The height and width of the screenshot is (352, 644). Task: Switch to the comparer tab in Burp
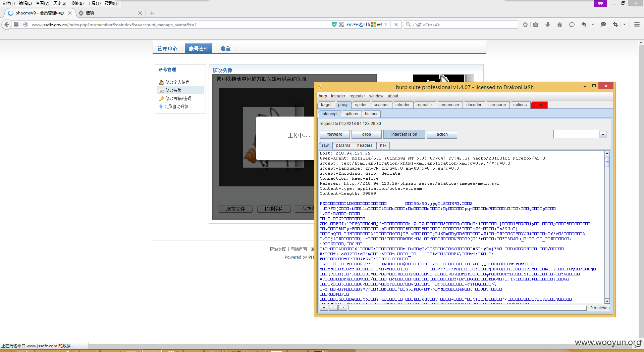(497, 105)
